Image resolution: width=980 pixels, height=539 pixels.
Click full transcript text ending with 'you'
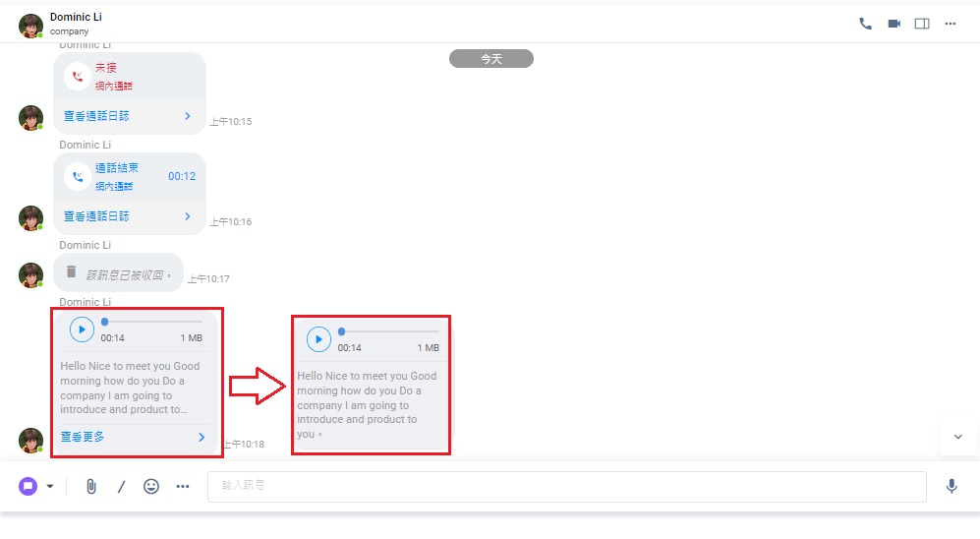(x=367, y=404)
